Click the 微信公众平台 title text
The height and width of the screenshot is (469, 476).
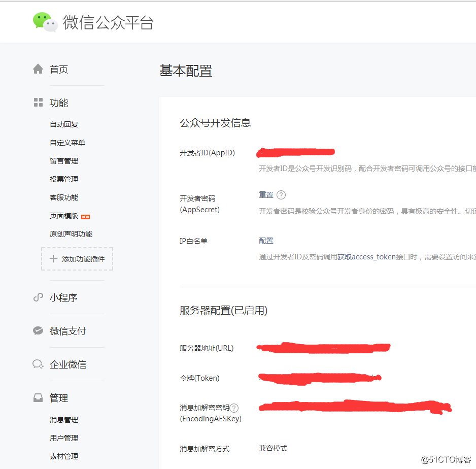[x=108, y=22]
